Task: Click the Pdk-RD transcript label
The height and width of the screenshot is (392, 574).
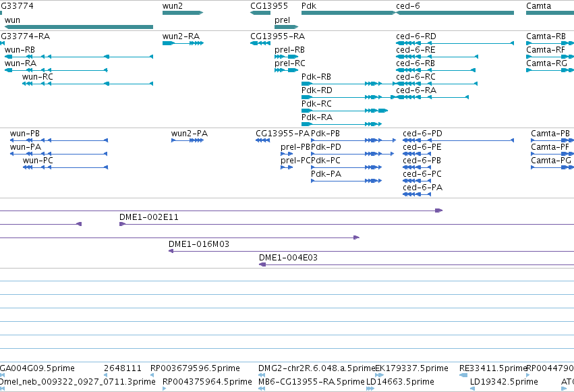Action: 316,90
